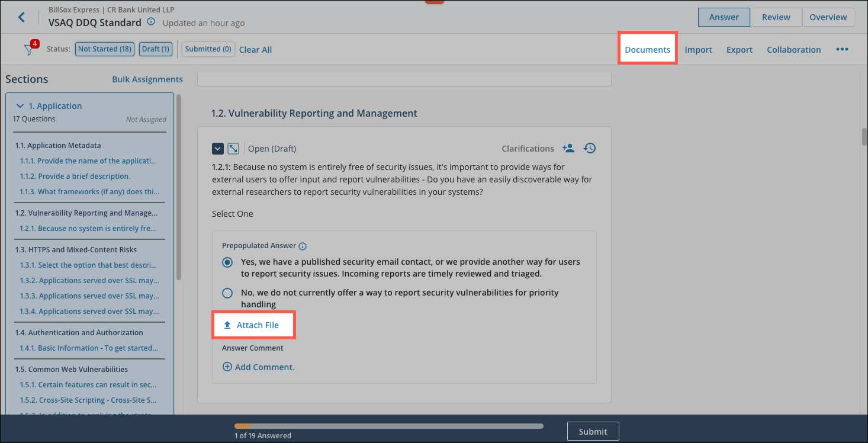Viewport: 868px width, 443px height.
Task: Select the 'No, we do not currently offer' option
Action: (227, 293)
